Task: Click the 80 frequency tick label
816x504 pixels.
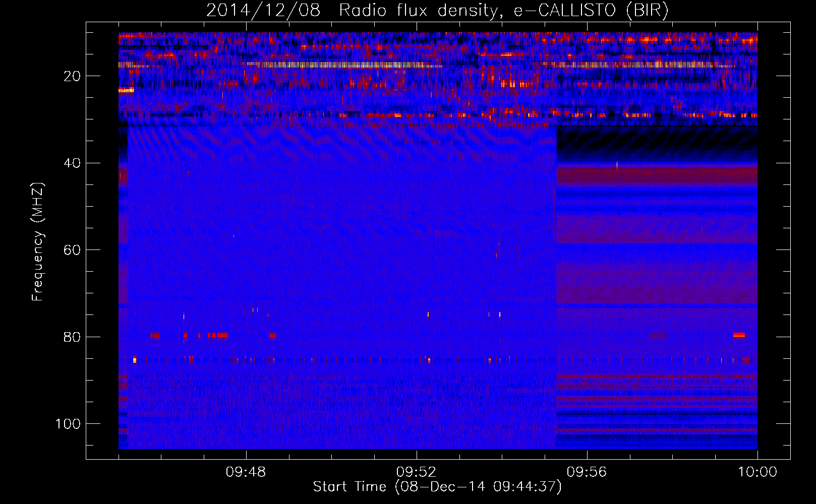Action: 72,337
